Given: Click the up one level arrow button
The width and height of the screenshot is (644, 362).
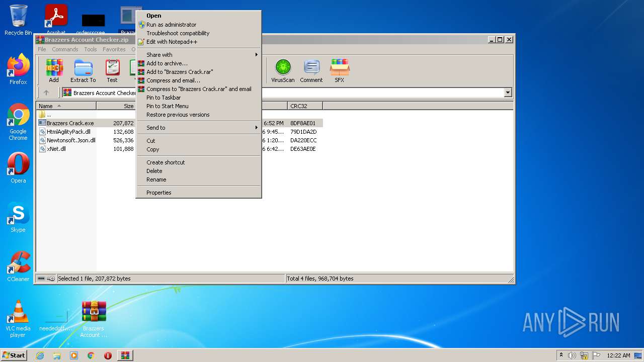Looking at the screenshot, I should [46, 93].
